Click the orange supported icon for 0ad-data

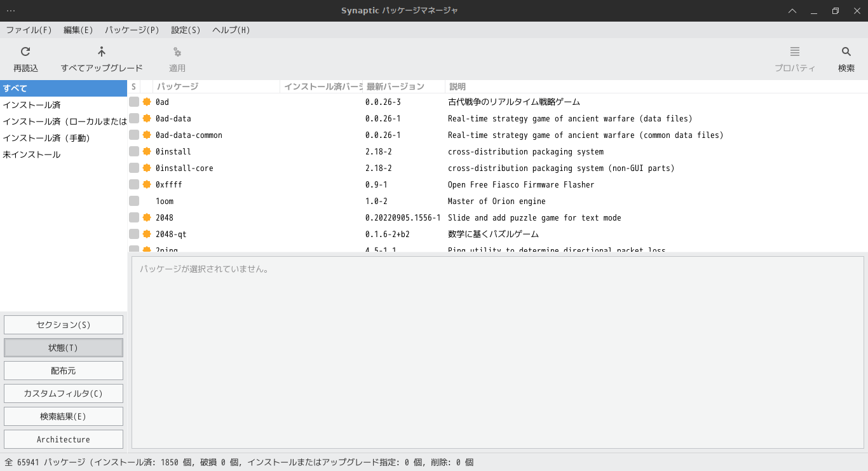147,118
